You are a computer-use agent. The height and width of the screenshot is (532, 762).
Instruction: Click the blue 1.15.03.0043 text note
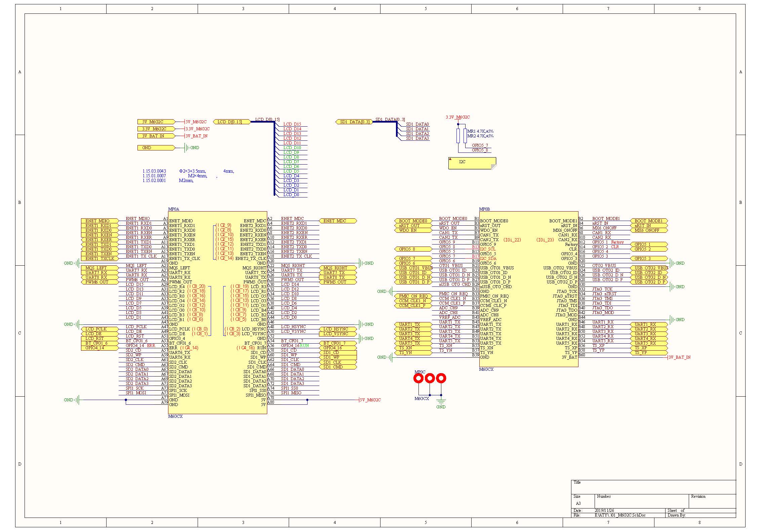point(154,171)
